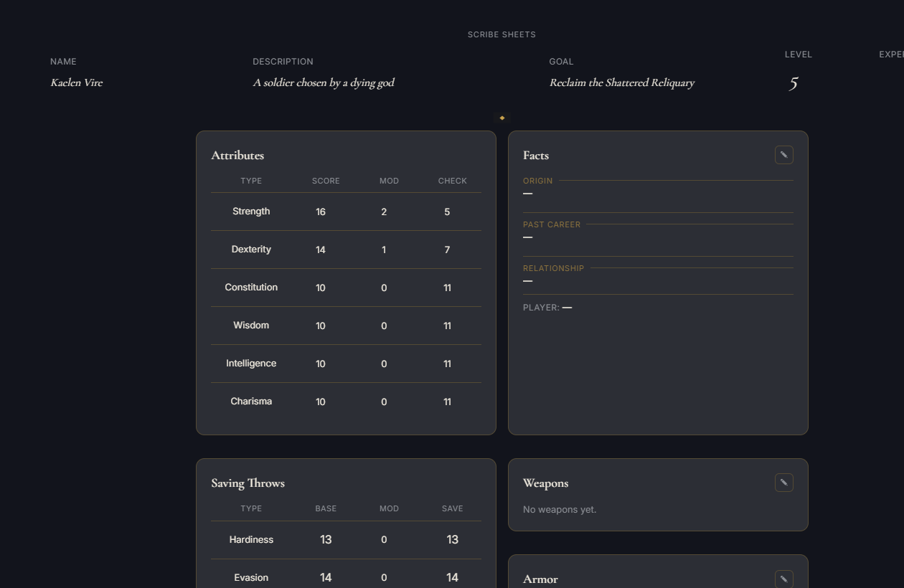Click the goal 'Reclaim the Shattered Reliquary'
904x588 pixels.
point(622,82)
